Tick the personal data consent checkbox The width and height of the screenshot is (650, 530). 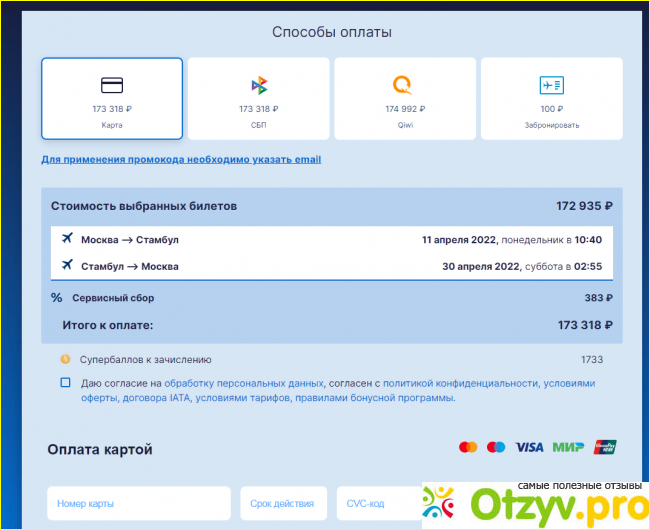pyautogui.click(x=65, y=383)
